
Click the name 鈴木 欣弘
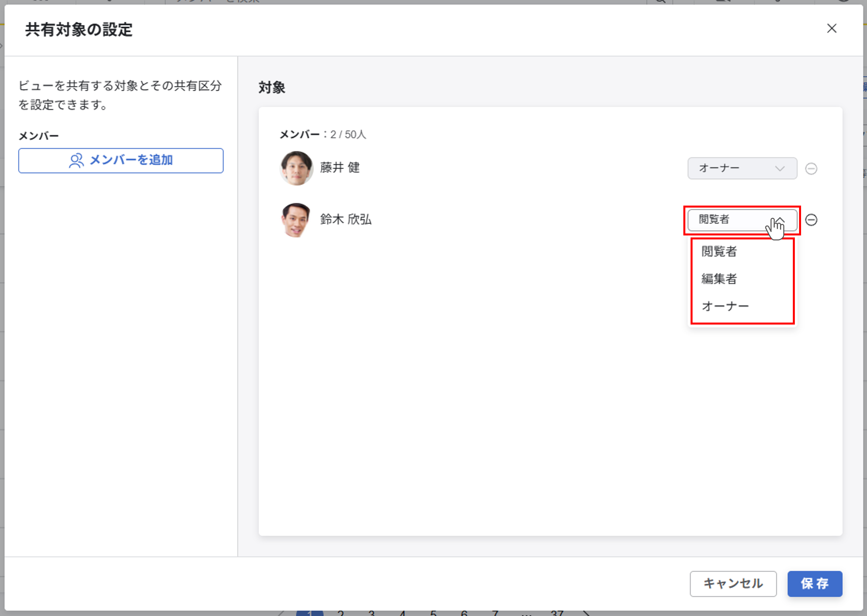tap(345, 219)
